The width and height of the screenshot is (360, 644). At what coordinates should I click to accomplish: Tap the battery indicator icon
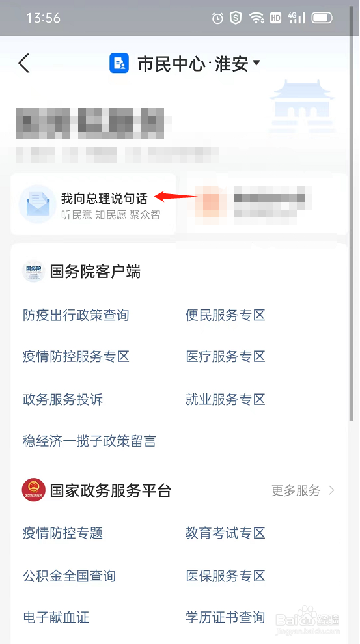click(323, 18)
